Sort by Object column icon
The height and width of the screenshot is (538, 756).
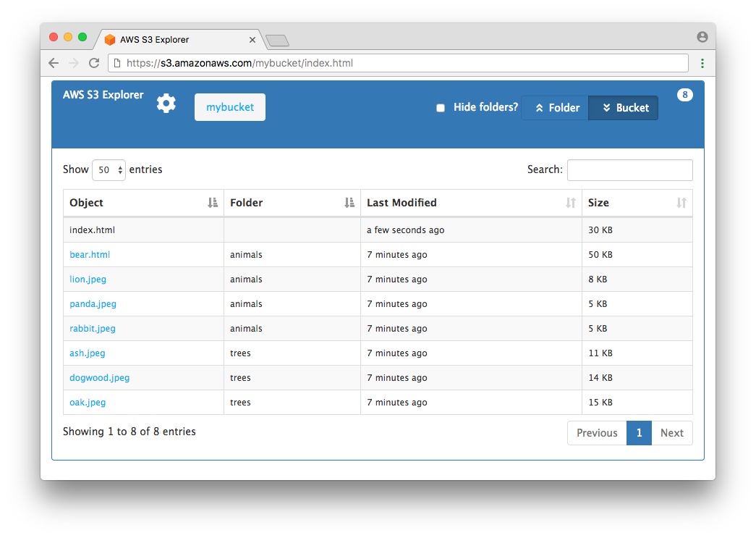tap(213, 203)
